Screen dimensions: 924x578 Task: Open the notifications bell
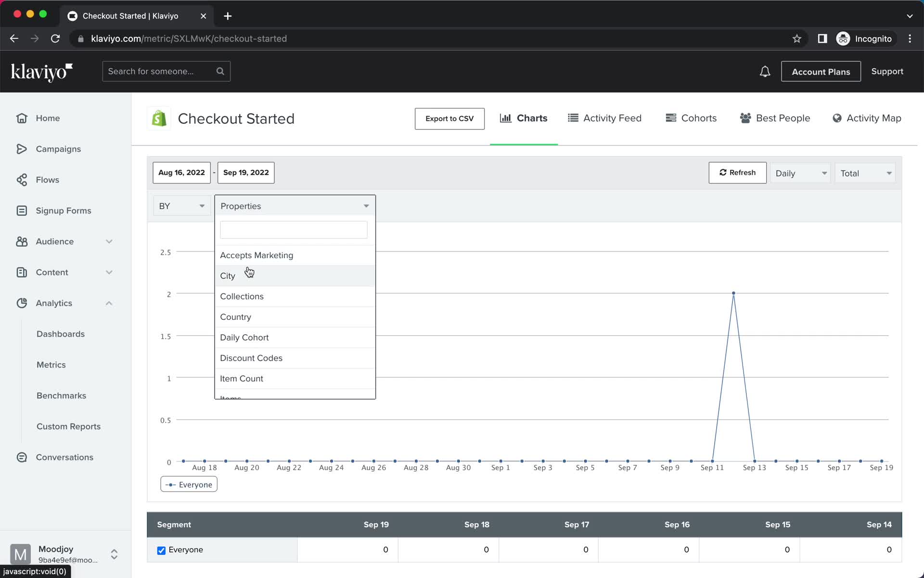point(765,72)
